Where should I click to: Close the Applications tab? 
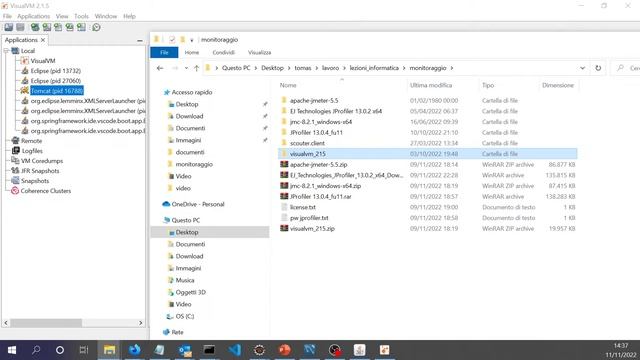coord(43,40)
